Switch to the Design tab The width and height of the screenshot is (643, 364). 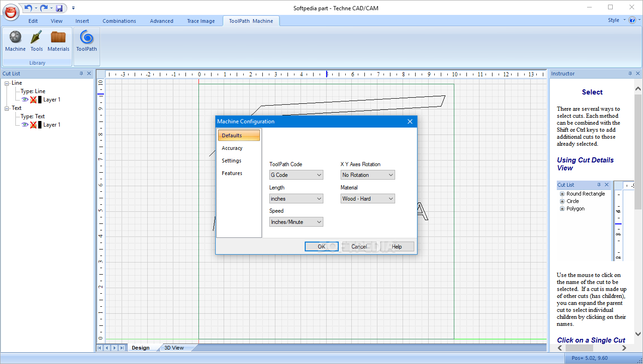(141, 348)
